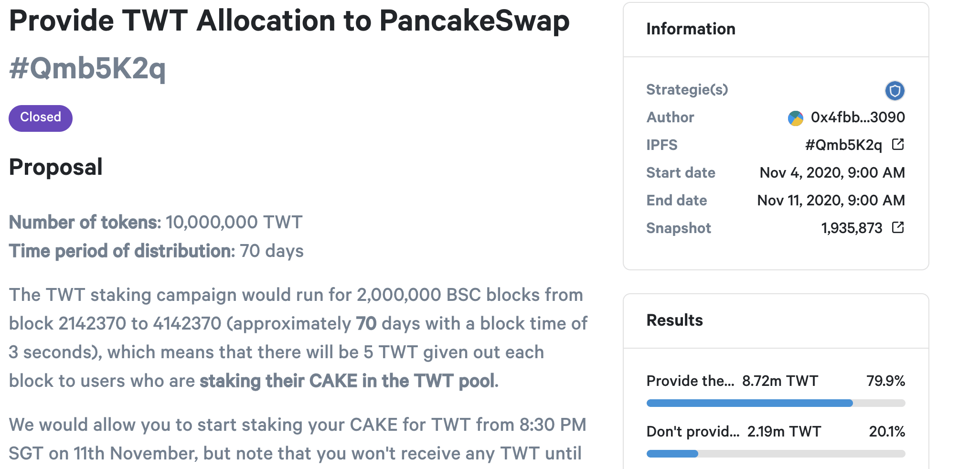980x469 pixels.
Task: Click the Information panel header
Action: (691, 29)
